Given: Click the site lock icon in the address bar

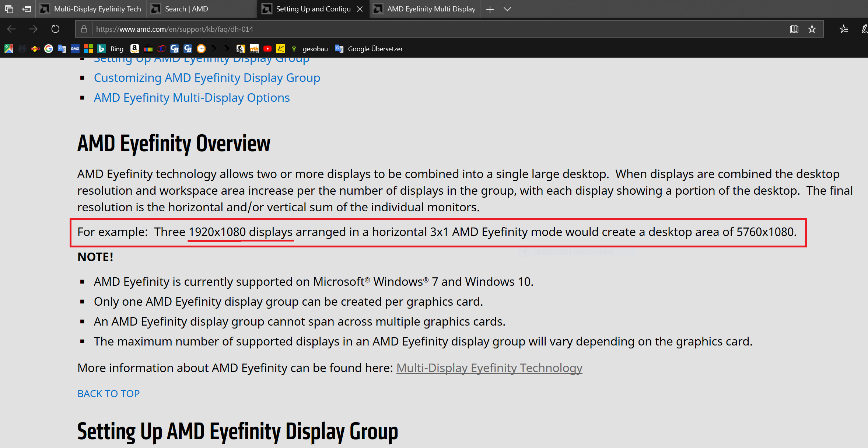Looking at the screenshot, I should click(x=84, y=29).
